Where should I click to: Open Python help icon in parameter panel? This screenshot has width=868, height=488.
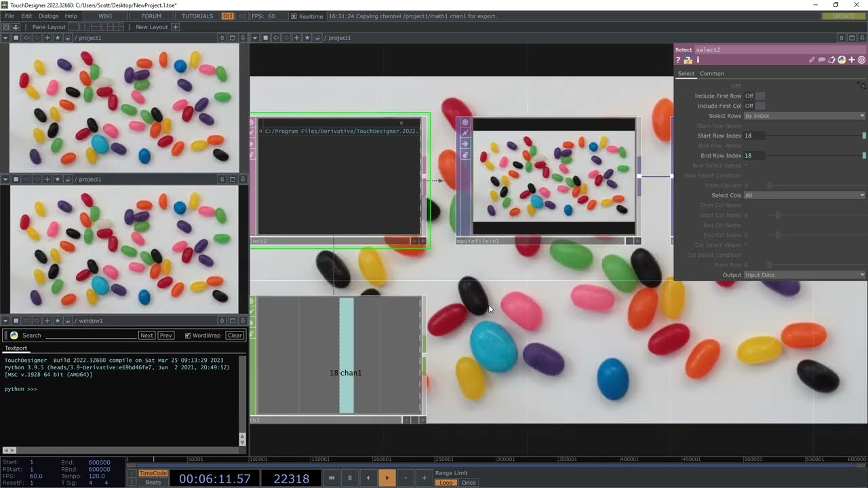pyautogui.click(x=688, y=60)
